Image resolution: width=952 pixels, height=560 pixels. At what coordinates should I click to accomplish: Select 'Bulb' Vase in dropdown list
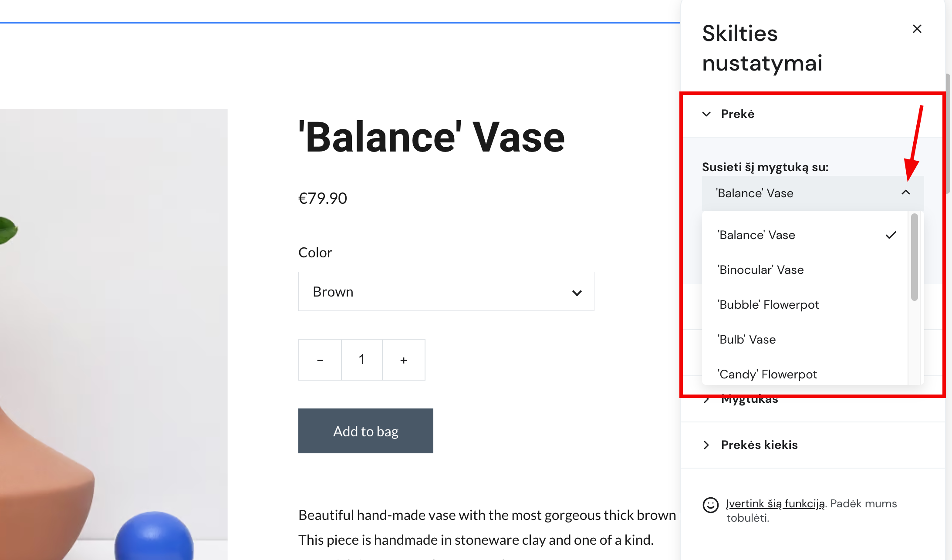point(746,340)
